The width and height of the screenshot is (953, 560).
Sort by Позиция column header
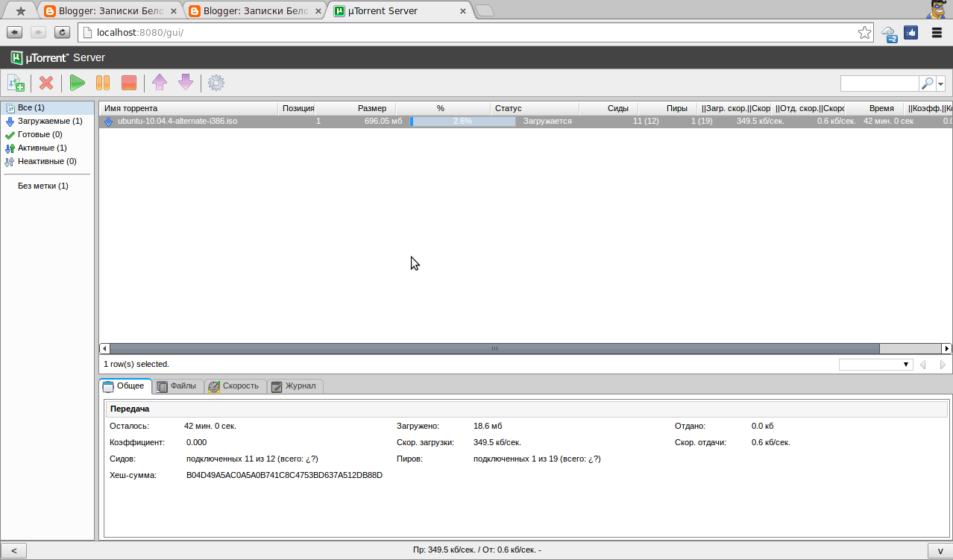298,108
